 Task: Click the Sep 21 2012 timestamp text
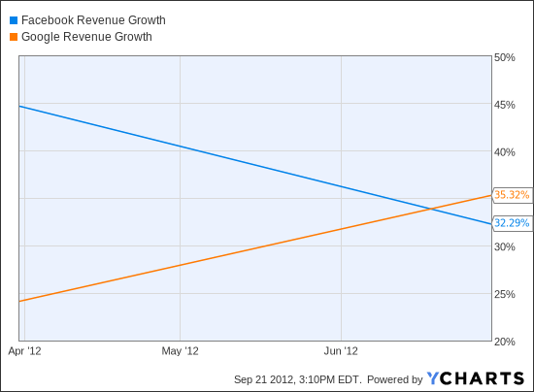coord(298,379)
